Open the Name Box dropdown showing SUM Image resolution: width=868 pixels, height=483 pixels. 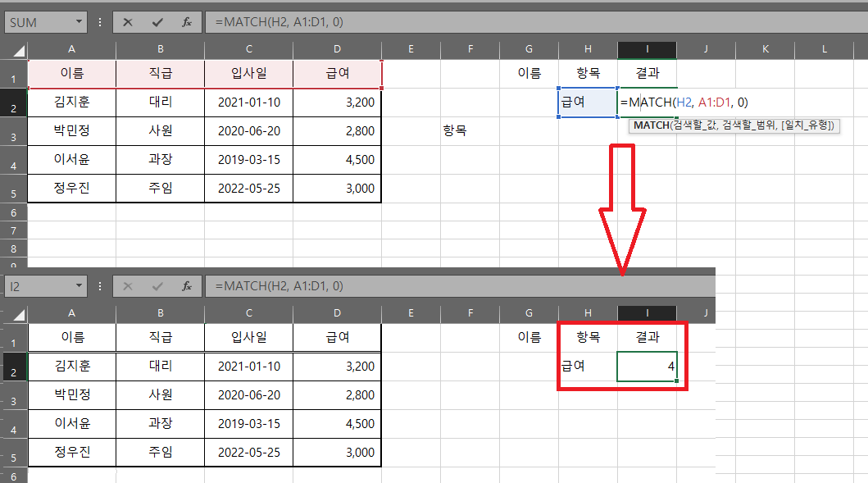click(x=80, y=22)
